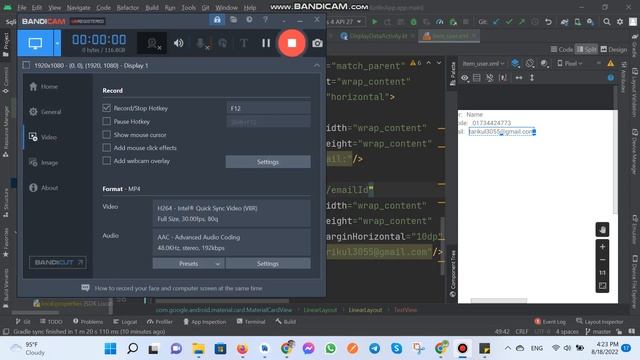Click the F12 hotkey input field

tap(268, 108)
